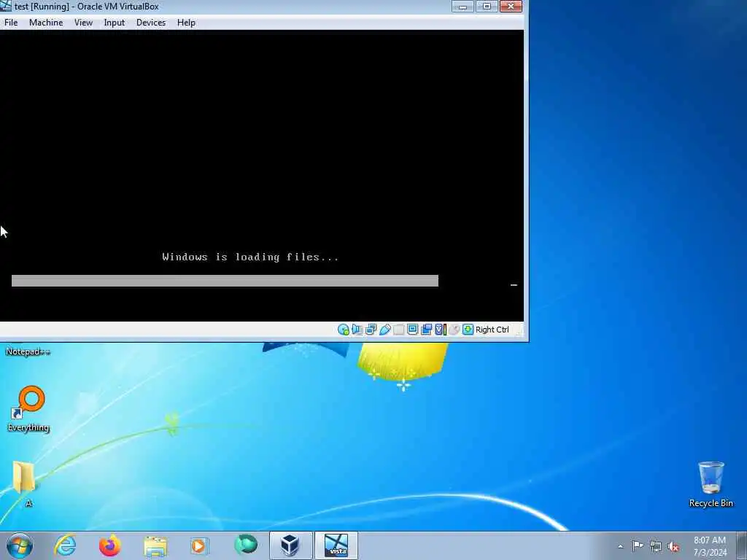Click the recording status icon
This screenshot has width=747, height=560.
click(426, 330)
